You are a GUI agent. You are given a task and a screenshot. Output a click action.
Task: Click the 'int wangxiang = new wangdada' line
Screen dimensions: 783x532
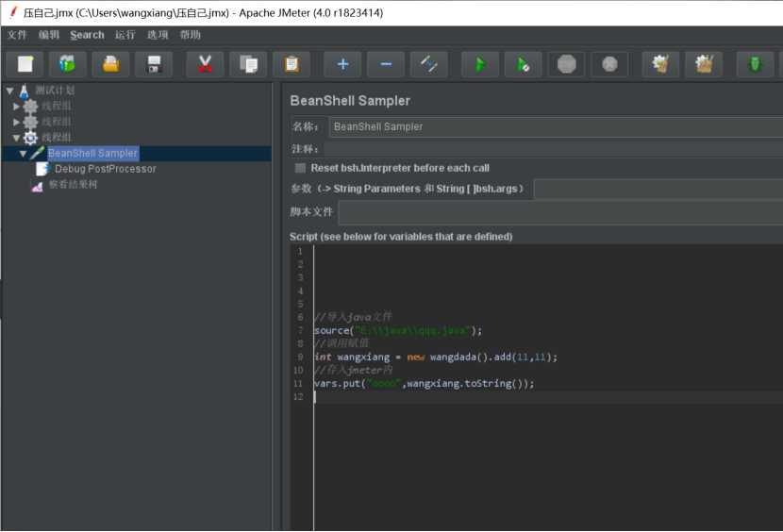[436, 357]
